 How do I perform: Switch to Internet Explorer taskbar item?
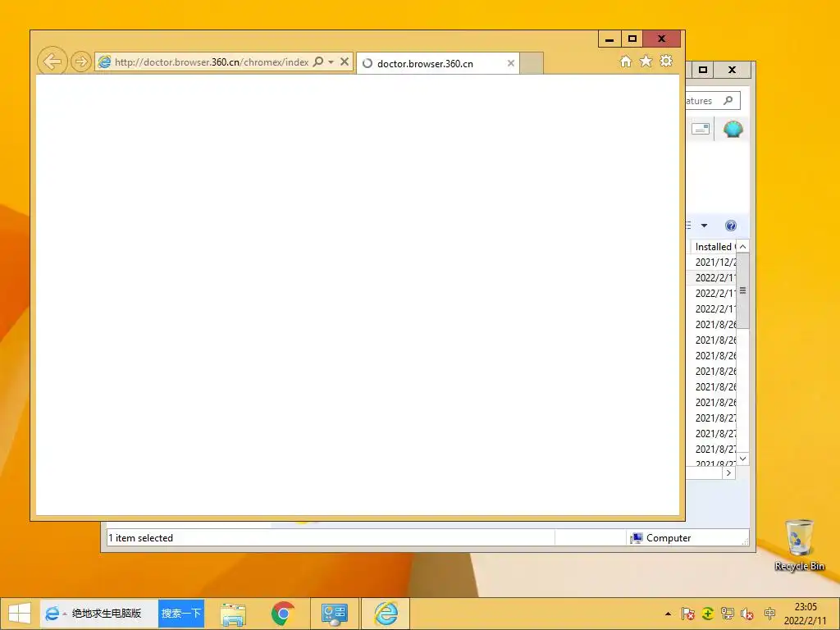click(x=386, y=614)
